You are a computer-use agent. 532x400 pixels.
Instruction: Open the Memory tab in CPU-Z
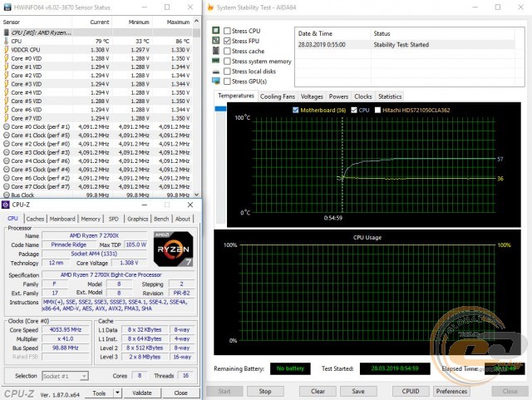coord(91,219)
